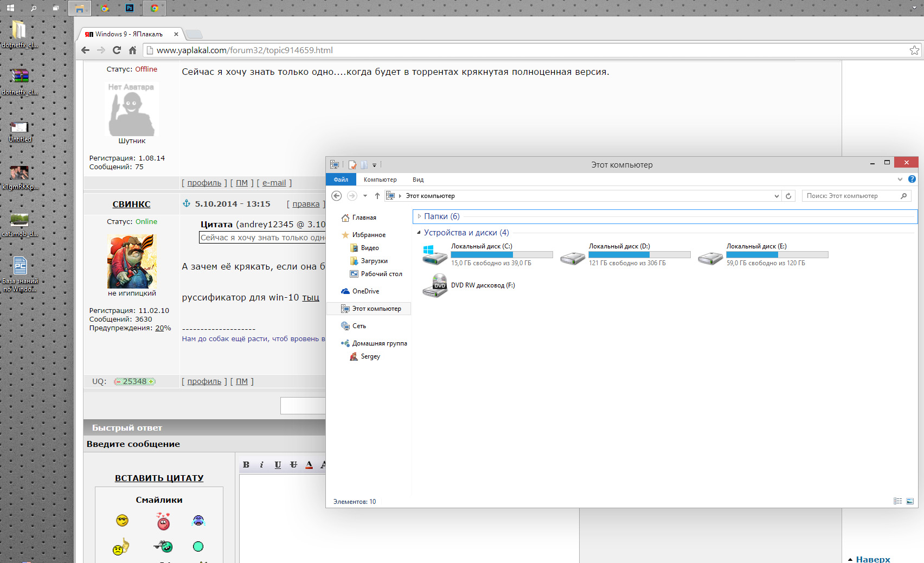Refresh the Этот компьютер view
This screenshot has height=563, width=924.
coord(788,196)
